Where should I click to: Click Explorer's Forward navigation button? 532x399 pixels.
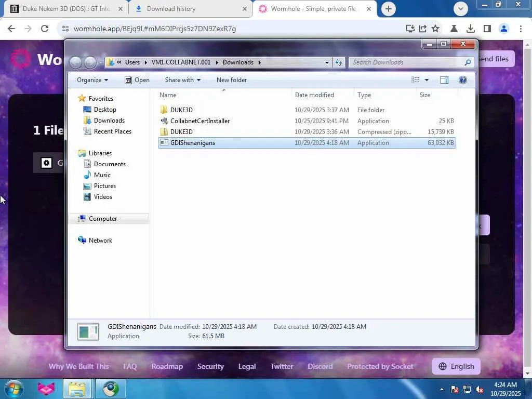[x=90, y=62]
